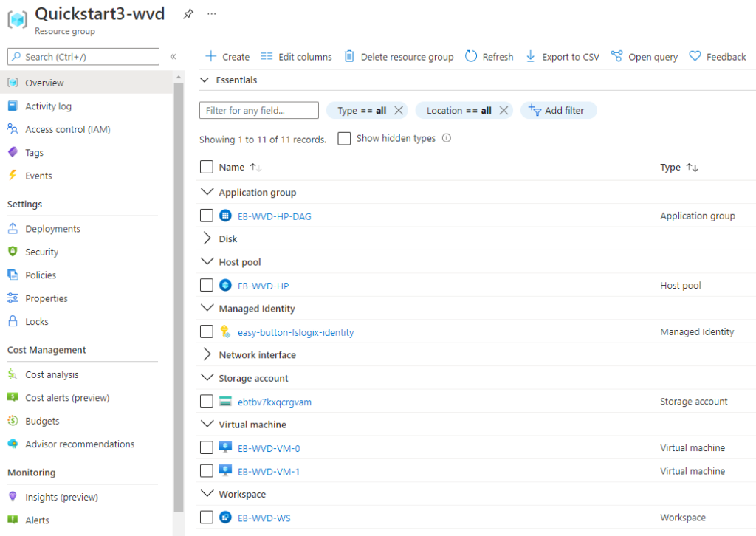
Task: Check the box for EB-WVD-HP-DAG
Action: point(207,216)
